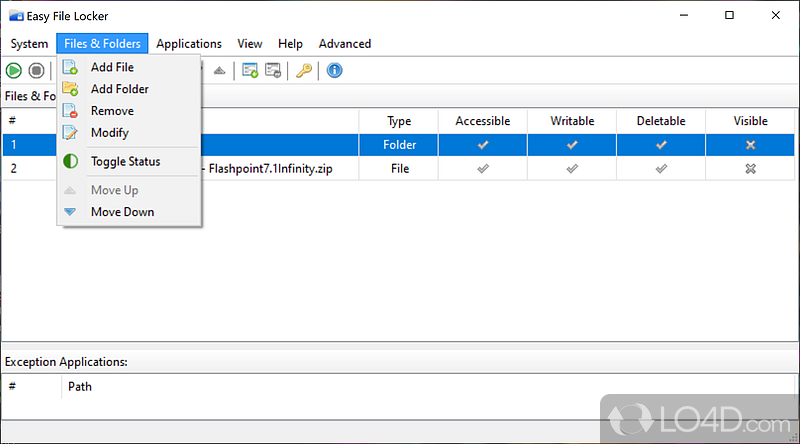Click the Exception Applications label
The image size is (800, 444).
[x=66, y=362]
